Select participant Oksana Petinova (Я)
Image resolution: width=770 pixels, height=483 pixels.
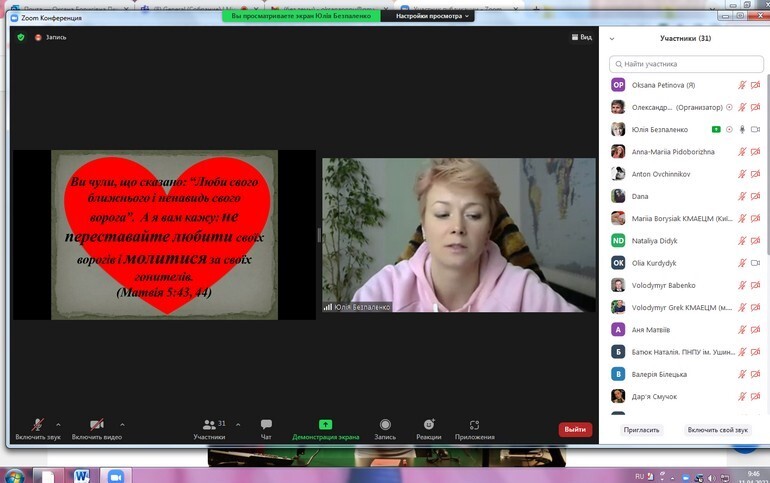[686, 85]
